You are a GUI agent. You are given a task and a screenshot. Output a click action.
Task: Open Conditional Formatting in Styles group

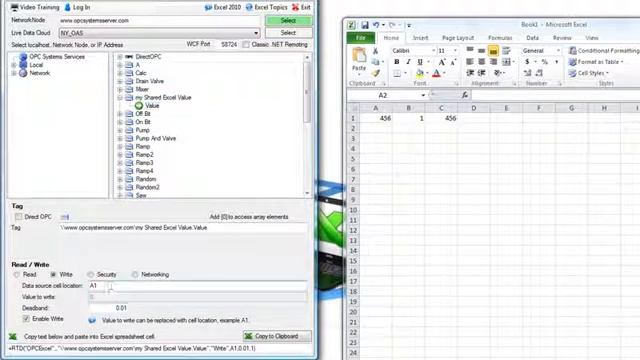coord(604,51)
